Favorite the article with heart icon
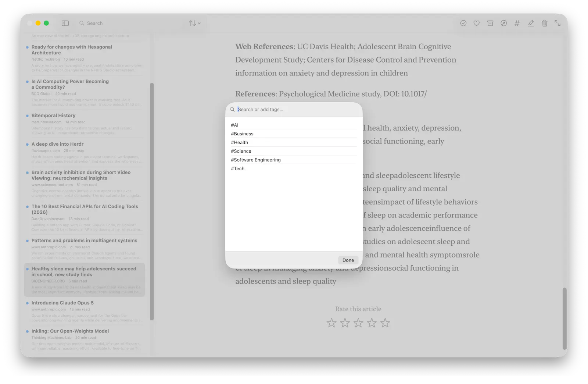 tap(476, 23)
